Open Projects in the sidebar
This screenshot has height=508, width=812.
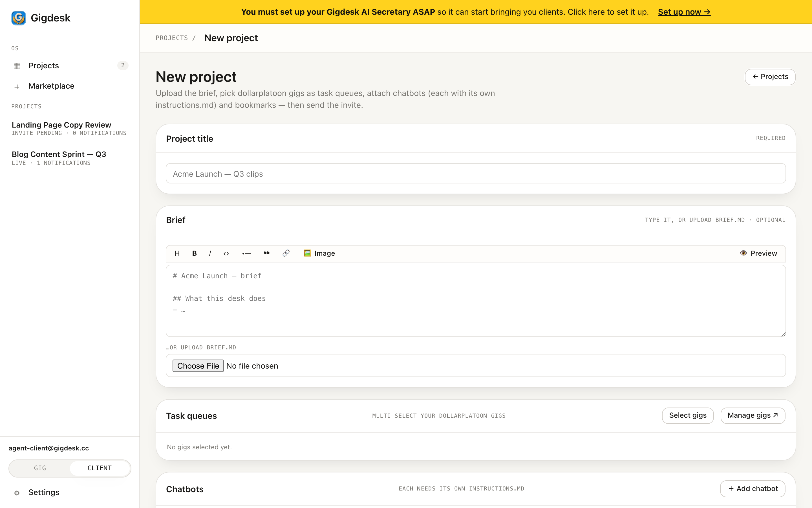70,65
